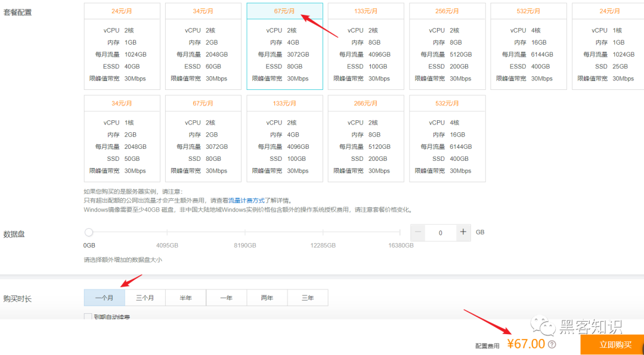The height and width of the screenshot is (355, 644).
Task: Click the 立即购买 button
Action: 612,344
